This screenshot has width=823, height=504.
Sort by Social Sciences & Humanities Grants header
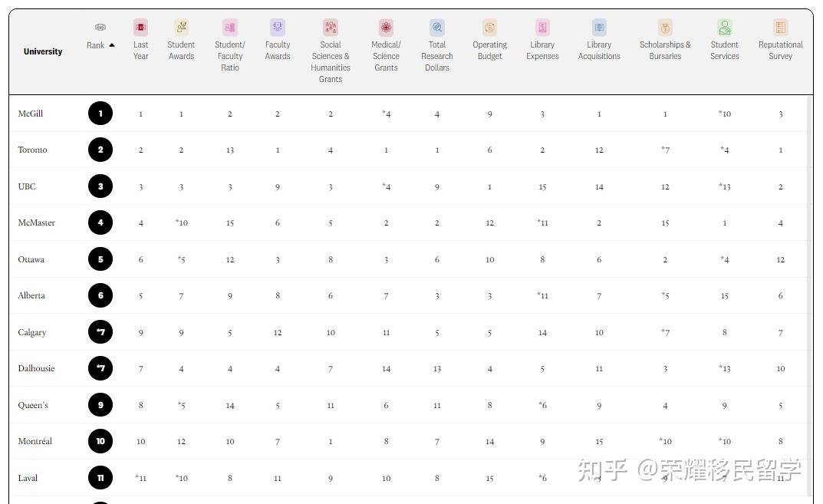tap(331, 62)
